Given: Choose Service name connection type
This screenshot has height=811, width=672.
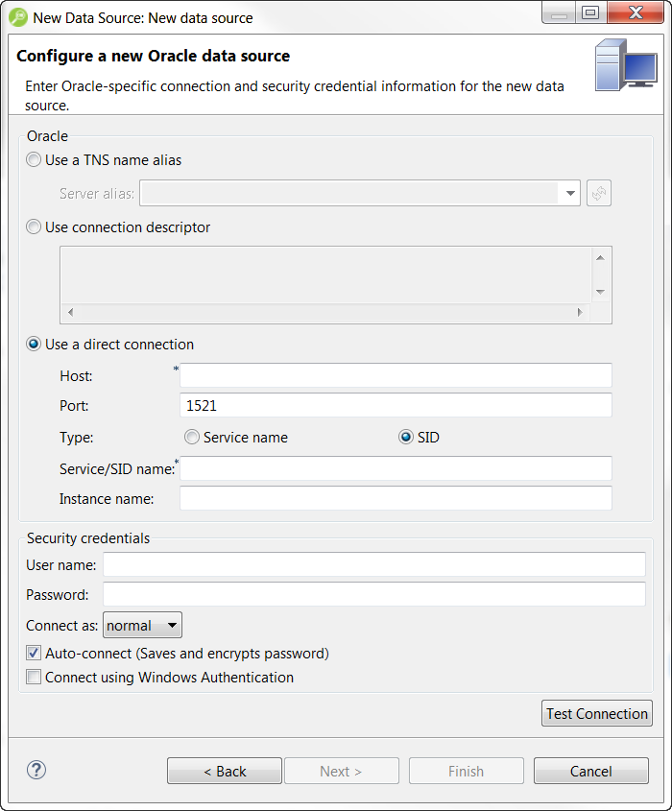Looking at the screenshot, I should [192, 438].
